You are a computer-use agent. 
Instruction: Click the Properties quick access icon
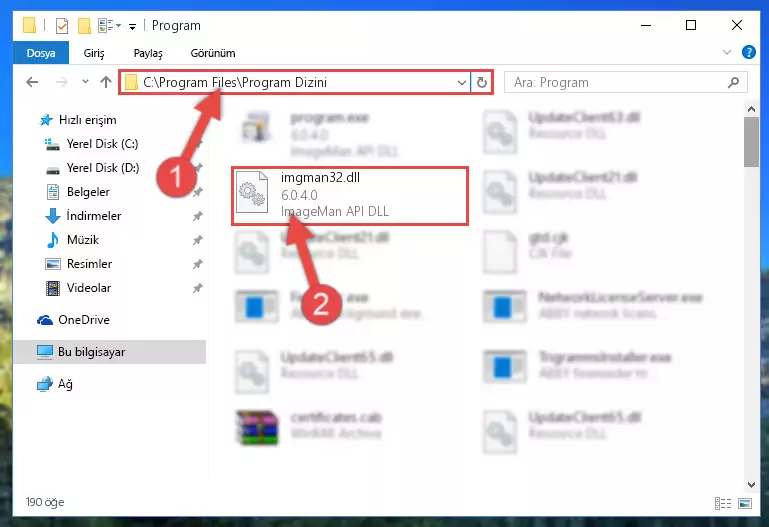pos(62,25)
